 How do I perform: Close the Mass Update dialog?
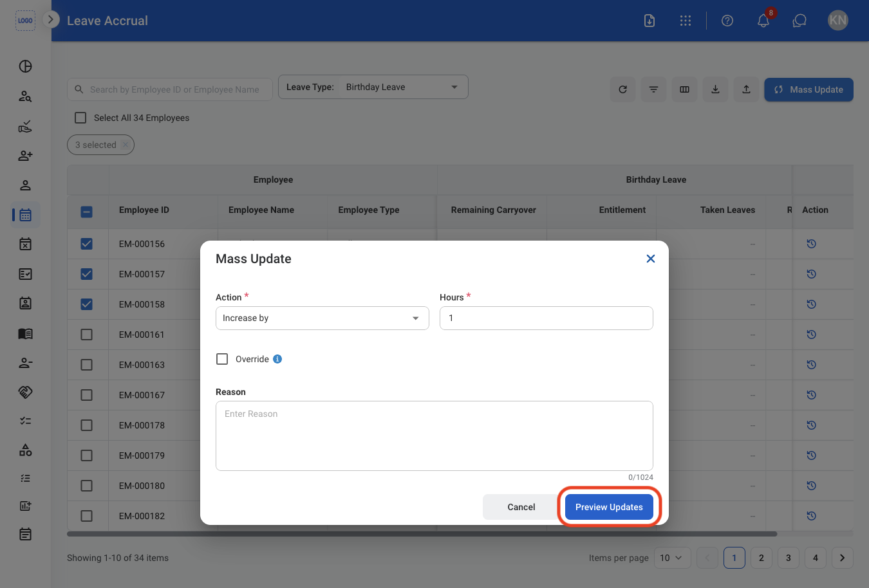tap(651, 259)
